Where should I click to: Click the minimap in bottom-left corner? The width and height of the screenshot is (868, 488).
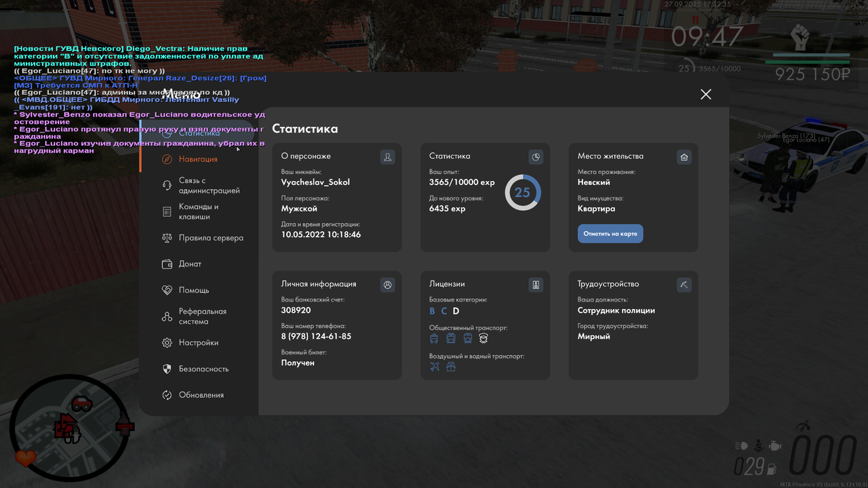pyautogui.click(x=68, y=430)
